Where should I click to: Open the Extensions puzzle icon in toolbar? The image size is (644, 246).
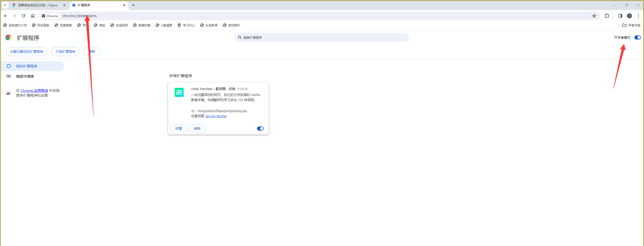(x=607, y=16)
